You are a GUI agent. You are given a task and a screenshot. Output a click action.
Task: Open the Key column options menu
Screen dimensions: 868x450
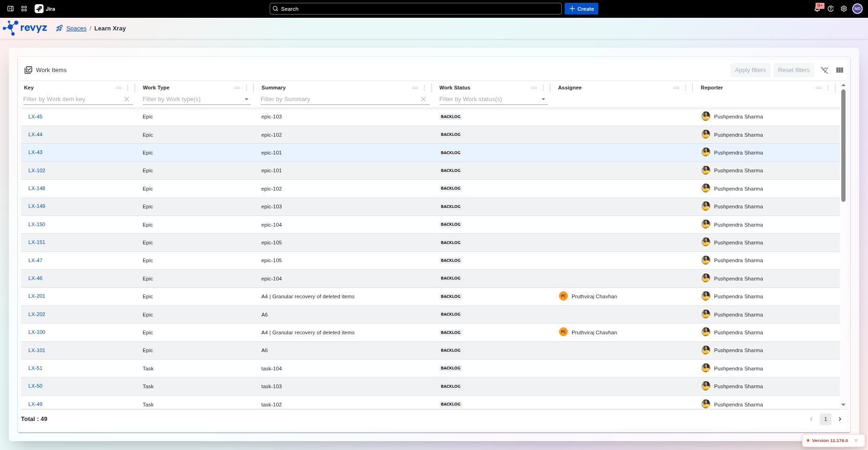pyautogui.click(x=127, y=88)
